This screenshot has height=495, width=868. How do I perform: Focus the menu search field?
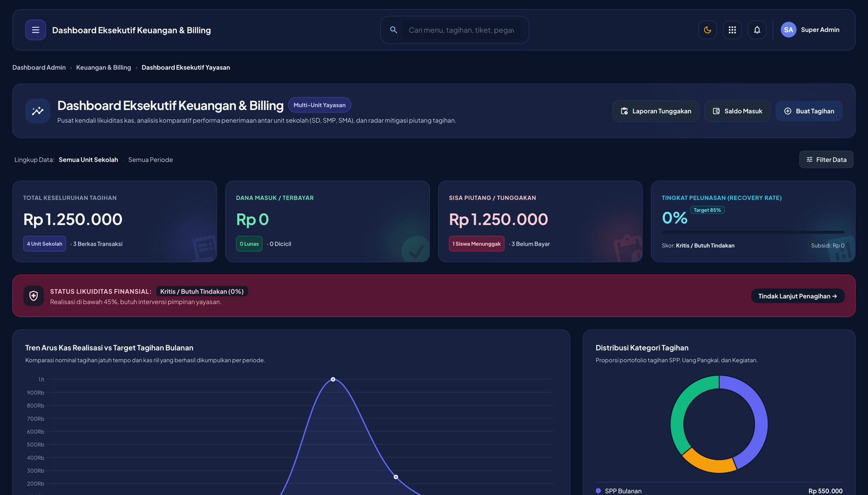point(461,30)
